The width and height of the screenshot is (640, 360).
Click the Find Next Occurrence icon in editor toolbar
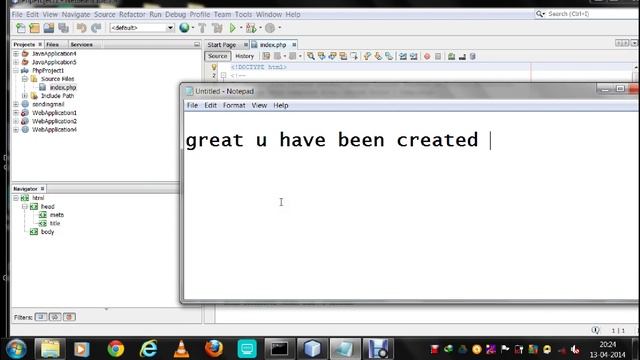click(332, 56)
